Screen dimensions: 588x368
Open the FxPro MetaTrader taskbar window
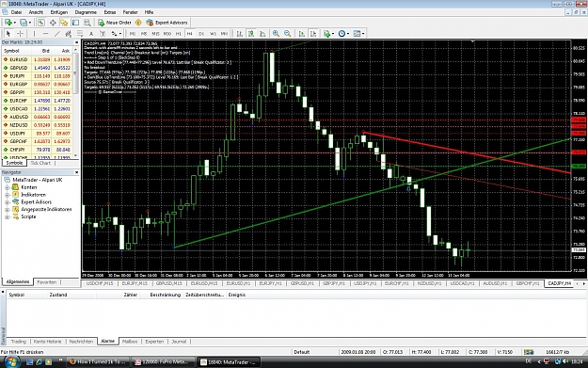(164, 362)
